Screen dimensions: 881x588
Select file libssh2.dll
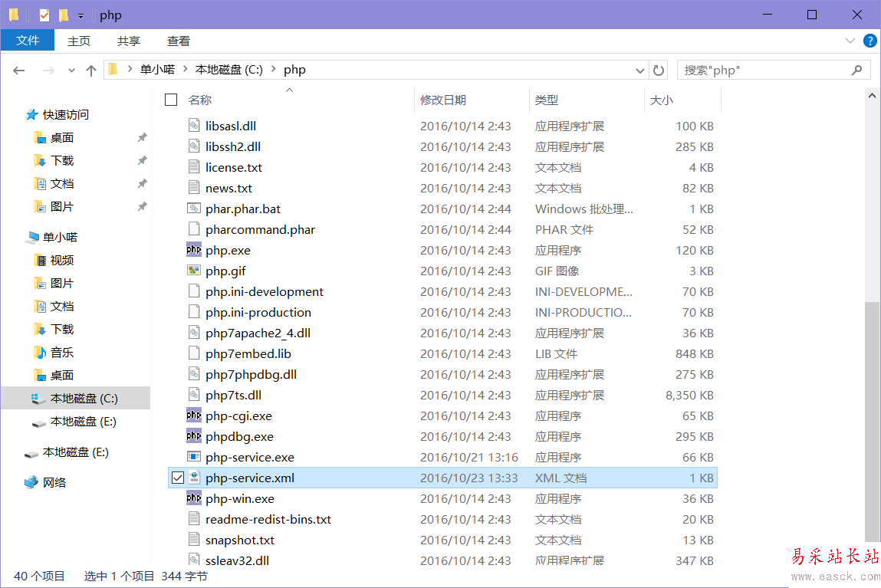[233, 146]
